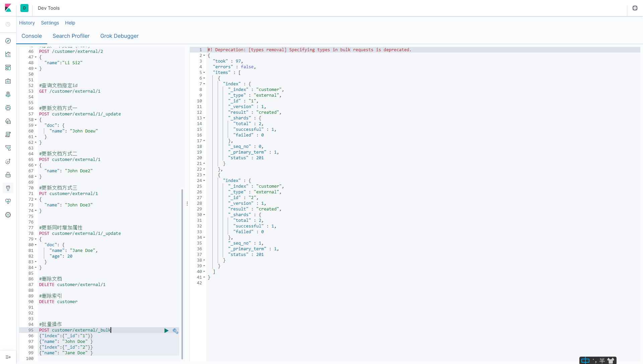
Task: Click the graph/analytics sidebar icon
Action: (x=8, y=54)
